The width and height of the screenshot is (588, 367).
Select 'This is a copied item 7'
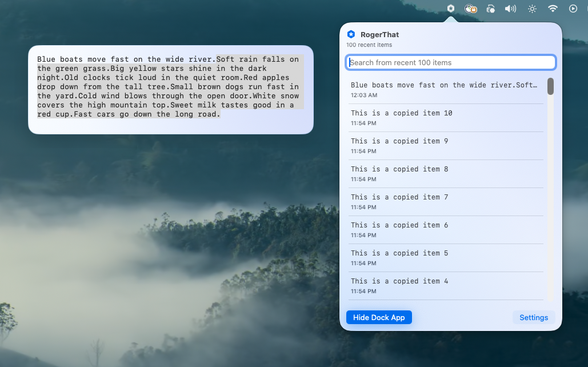[446, 202]
